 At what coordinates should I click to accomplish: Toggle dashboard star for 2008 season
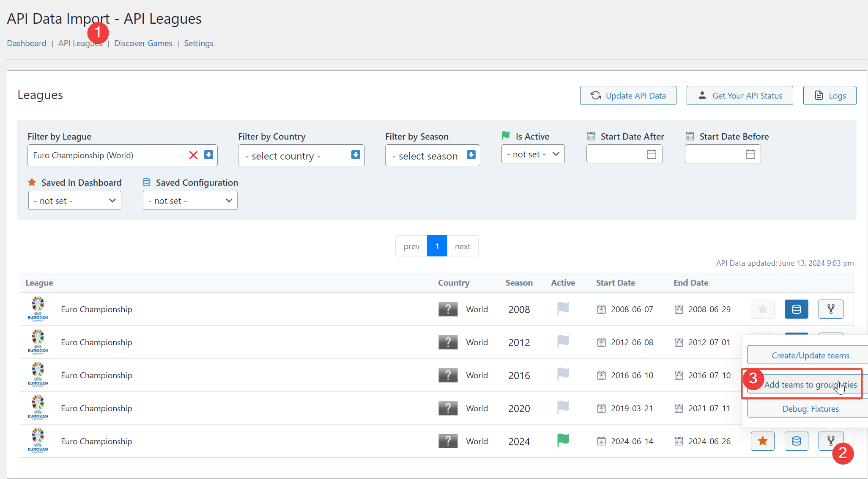tap(762, 309)
